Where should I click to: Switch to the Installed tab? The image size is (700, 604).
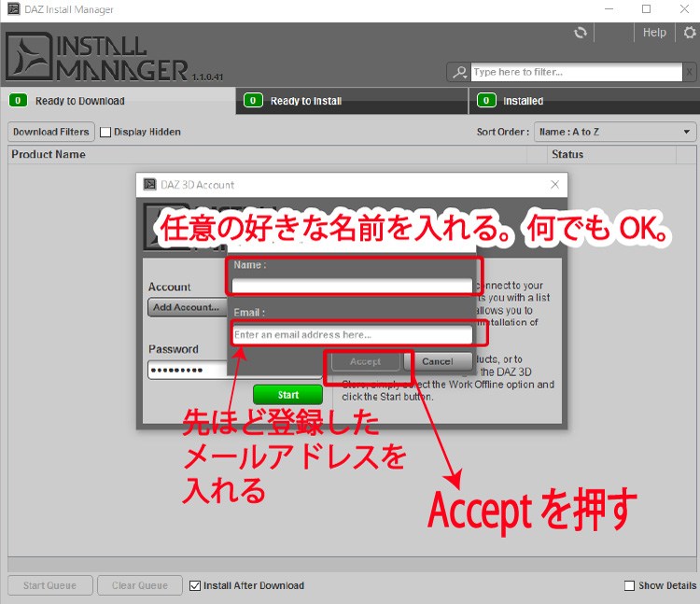pyautogui.click(x=523, y=101)
